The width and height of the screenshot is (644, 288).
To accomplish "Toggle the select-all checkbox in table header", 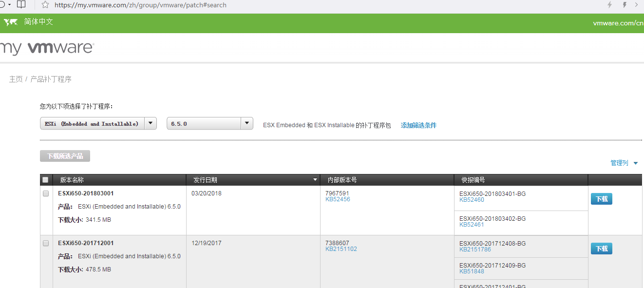I will pyautogui.click(x=45, y=180).
